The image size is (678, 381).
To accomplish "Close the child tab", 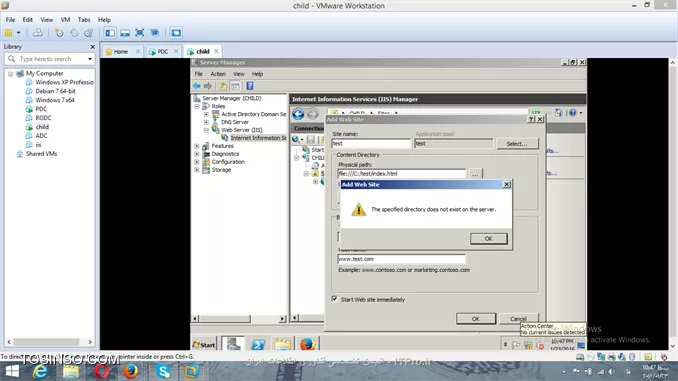I will click(216, 51).
